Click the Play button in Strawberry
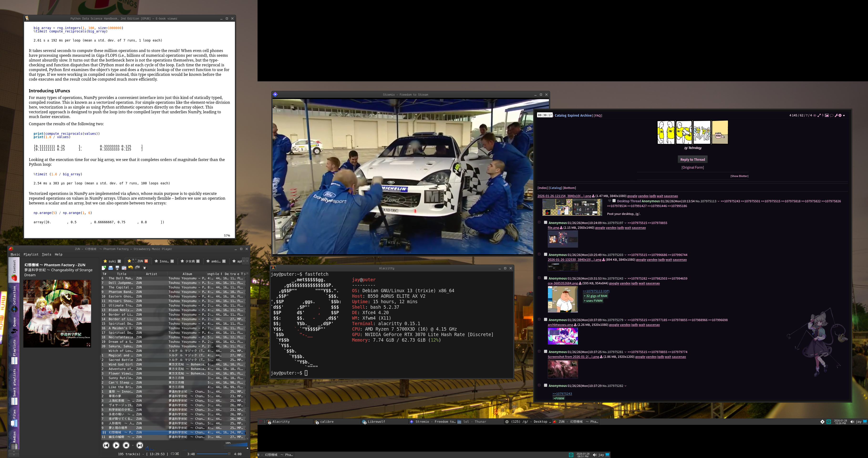Viewport: 868px width, 458px height. [116, 445]
